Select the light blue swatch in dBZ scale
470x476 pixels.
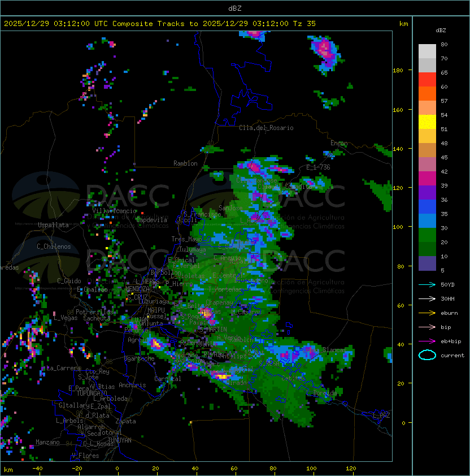point(427,220)
